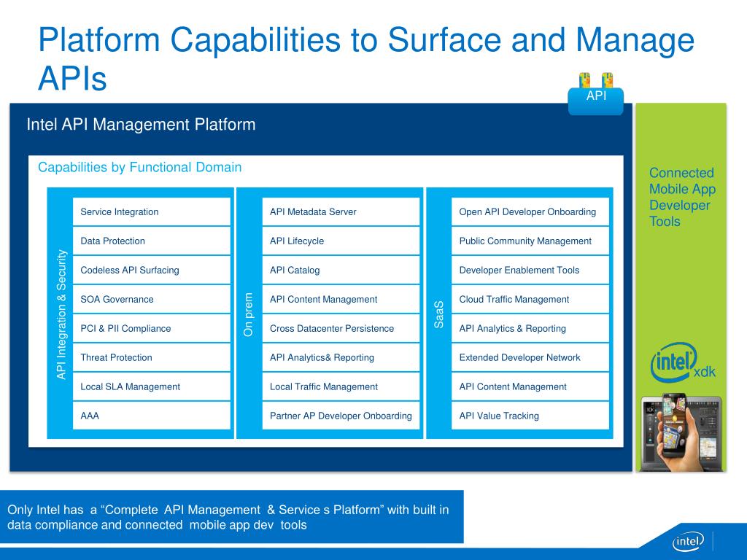Click the Intel XDK logo
This screenshot has height=560, width=747.
(683, 363)
